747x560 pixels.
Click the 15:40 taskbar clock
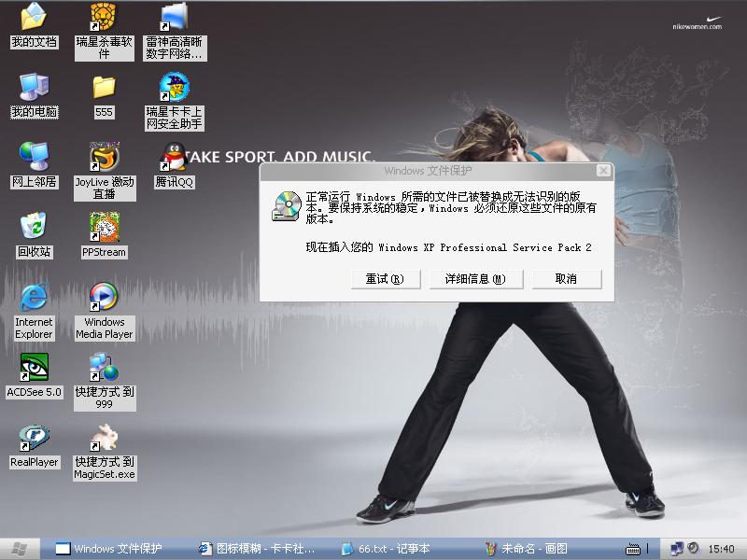click(x=721, y=549)
